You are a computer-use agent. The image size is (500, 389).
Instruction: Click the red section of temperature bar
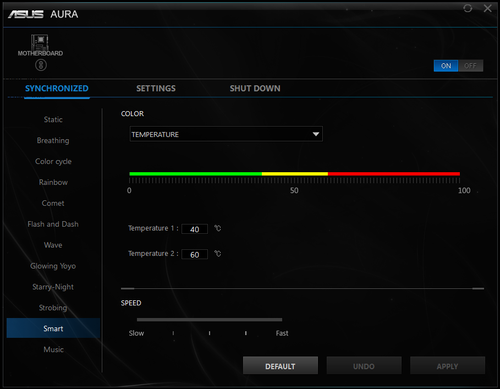(x=394, y=174)
